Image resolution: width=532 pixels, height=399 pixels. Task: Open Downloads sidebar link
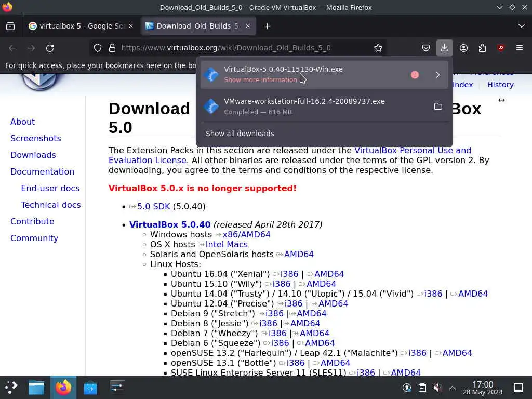pyautogui.click(x=33, y=155)
